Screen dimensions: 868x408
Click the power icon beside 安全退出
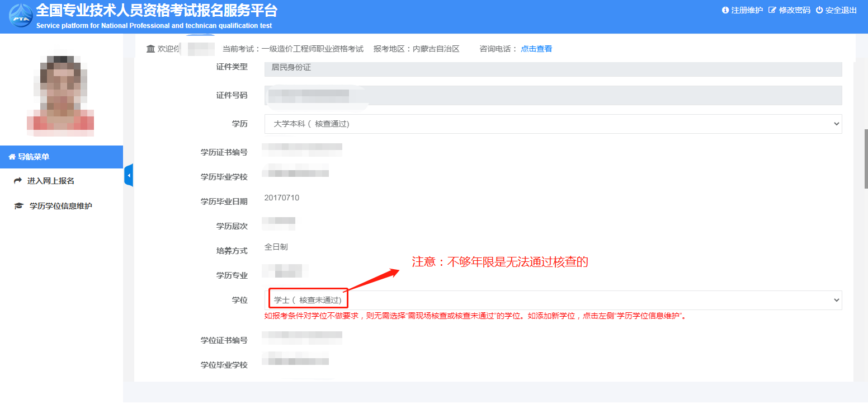pos(819,10)
